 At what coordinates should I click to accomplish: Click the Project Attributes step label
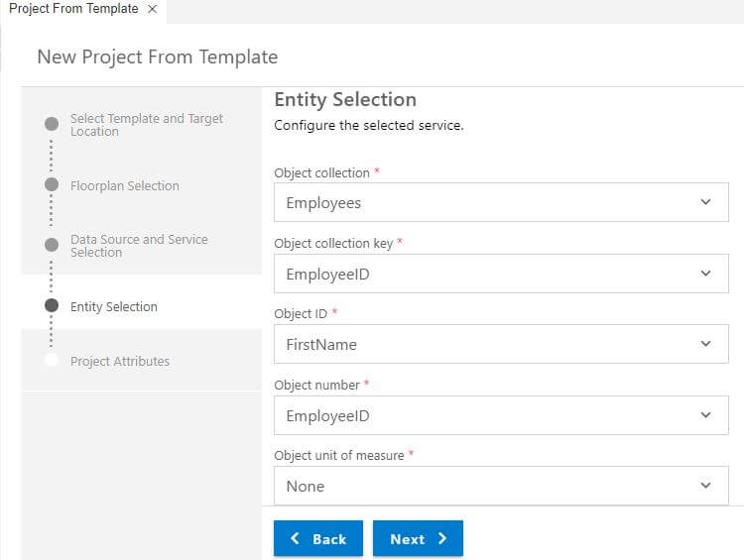[x=120, y=362]
